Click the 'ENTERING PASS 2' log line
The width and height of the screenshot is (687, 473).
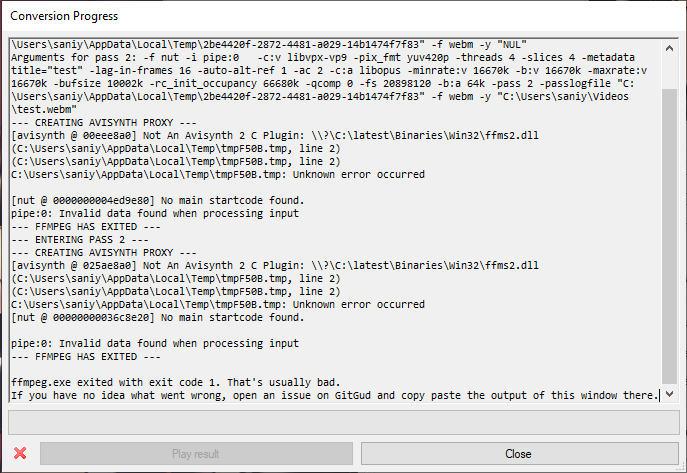tap(80, 240)
